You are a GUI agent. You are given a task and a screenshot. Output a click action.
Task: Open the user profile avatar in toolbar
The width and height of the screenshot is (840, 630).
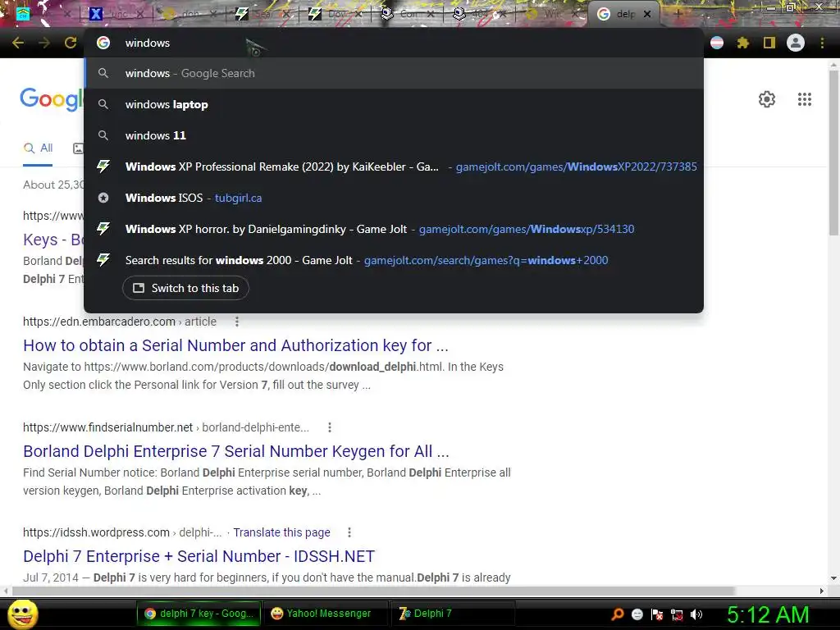796,43
